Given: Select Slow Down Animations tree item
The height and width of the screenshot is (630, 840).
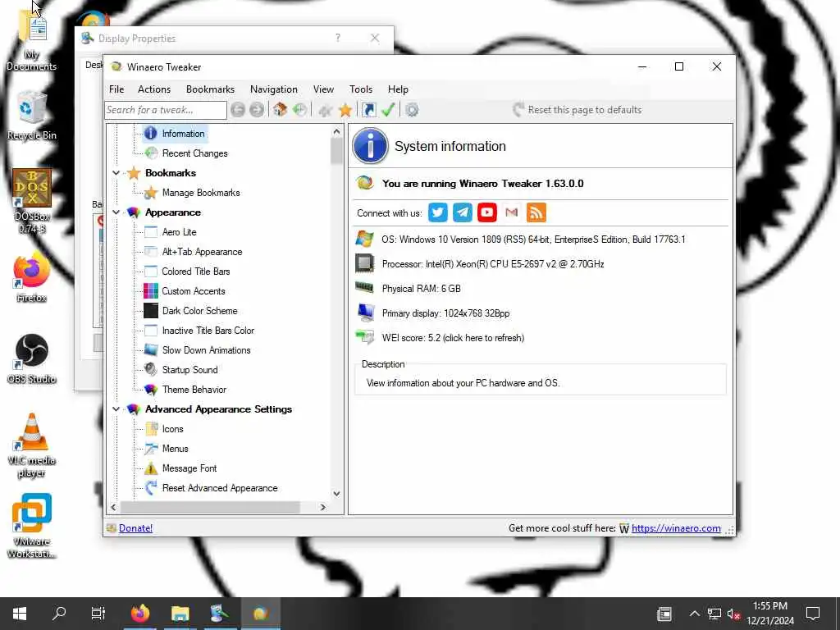Looking at the screenshot, I should click(206, 350).
